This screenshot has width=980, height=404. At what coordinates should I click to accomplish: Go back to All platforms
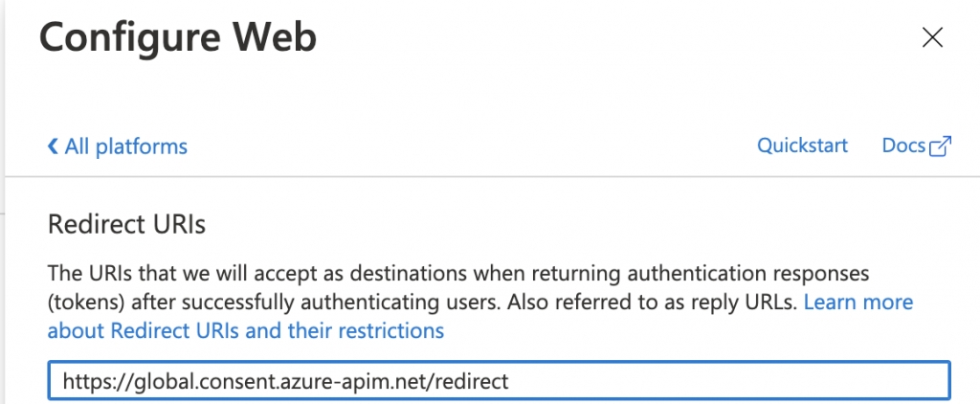coord(118,146)
